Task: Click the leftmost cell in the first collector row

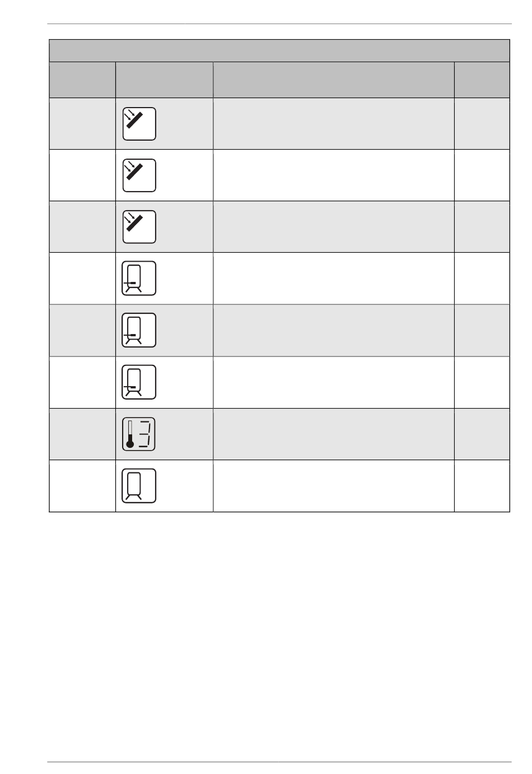Action: click(x=82, y=124)
